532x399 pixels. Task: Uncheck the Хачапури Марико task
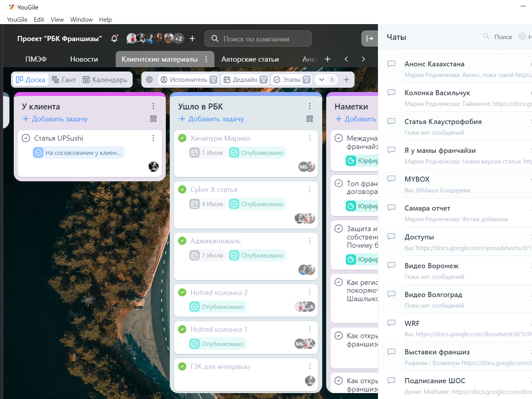(x=182, y=138)
